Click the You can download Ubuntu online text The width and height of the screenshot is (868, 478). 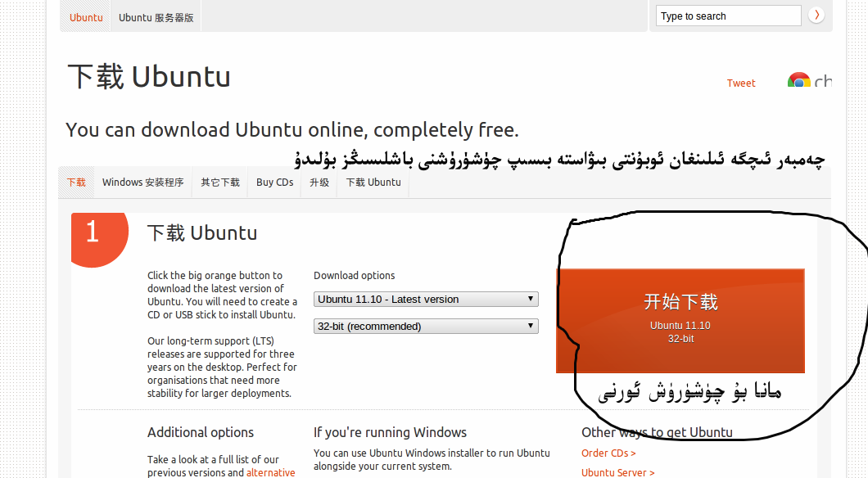click(292, 130)
